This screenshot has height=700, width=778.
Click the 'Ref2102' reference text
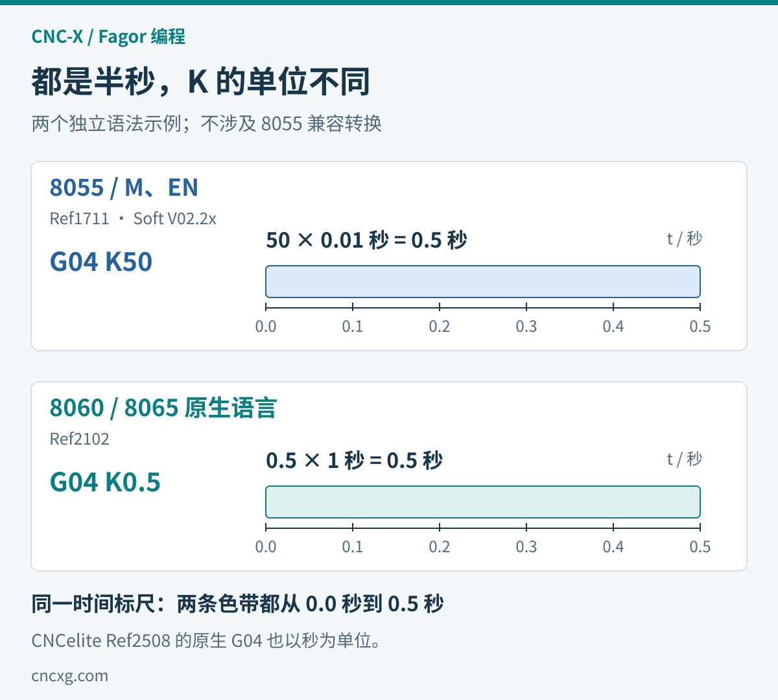80,439
